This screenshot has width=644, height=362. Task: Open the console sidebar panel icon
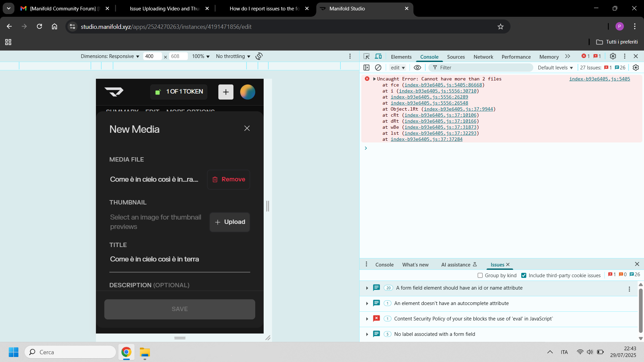[x=366, y=67]
